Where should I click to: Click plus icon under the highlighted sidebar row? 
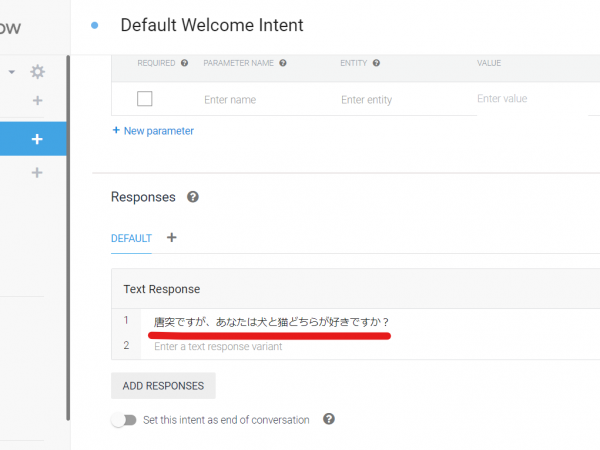point(37,173)
